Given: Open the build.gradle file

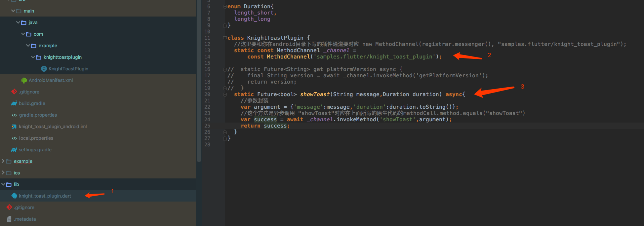Looking at the screenshot, I should click(32, 103).
